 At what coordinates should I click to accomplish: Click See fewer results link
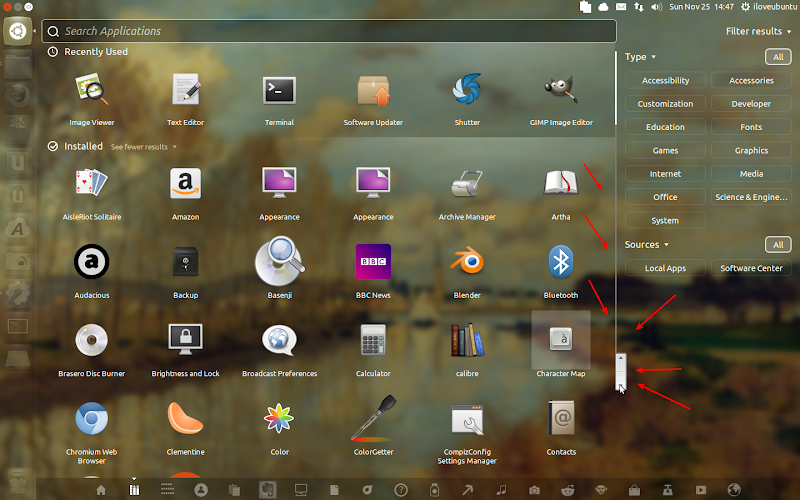pos(143,147)
